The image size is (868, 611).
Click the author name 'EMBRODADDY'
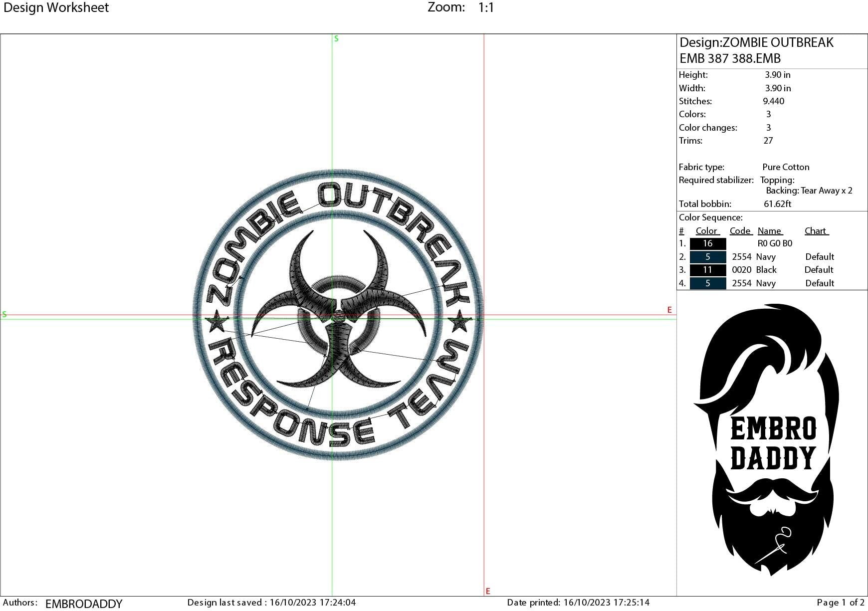pyautogui.click(x=84, y=604)
